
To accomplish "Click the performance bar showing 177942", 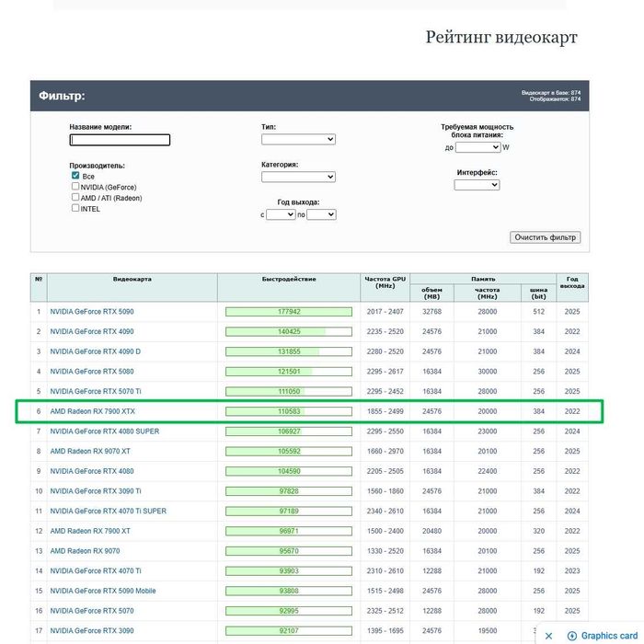I will [x=289, y=312].
